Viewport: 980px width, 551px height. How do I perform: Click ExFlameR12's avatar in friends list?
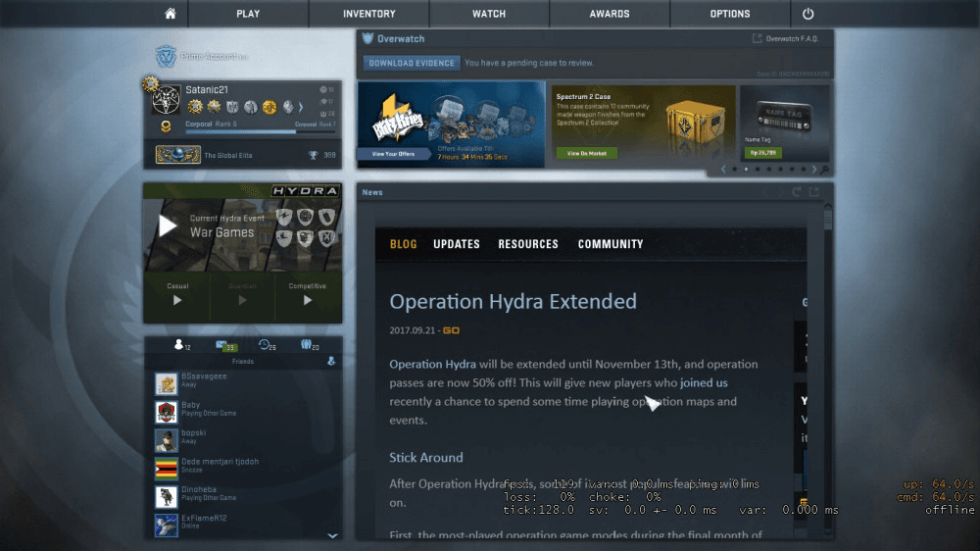click(167, 526)
